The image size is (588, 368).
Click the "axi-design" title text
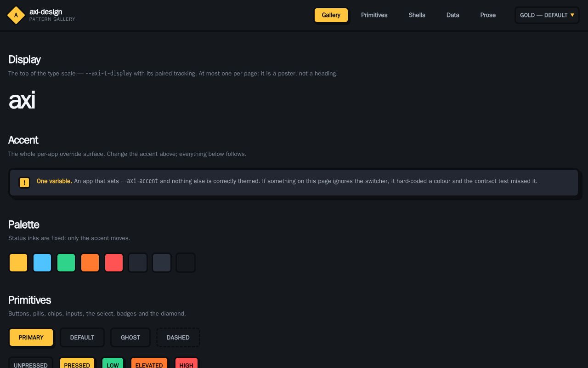coord(46,11)
